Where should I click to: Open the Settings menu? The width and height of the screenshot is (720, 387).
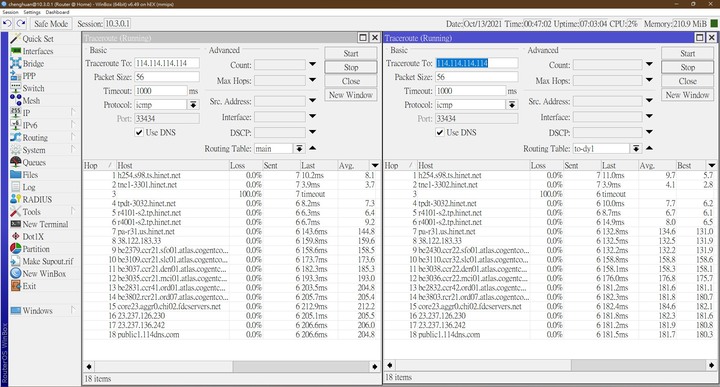tap(32, 12)
